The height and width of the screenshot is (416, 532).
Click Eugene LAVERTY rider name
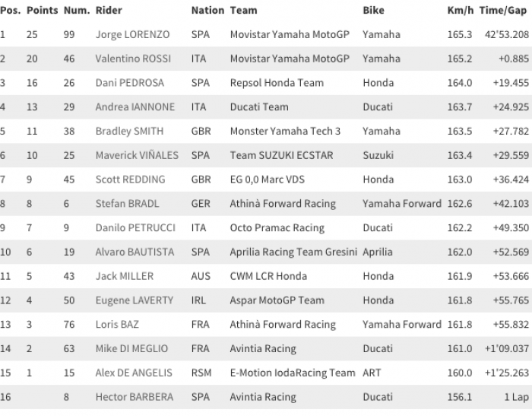click(x=135, y=300)
